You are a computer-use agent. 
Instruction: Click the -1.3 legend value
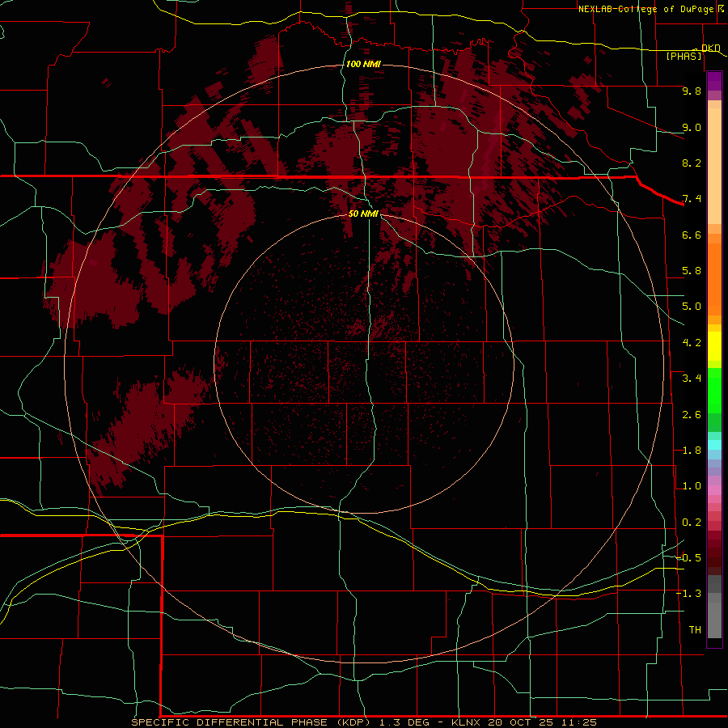pyautogui.click(x=689, y=594)
